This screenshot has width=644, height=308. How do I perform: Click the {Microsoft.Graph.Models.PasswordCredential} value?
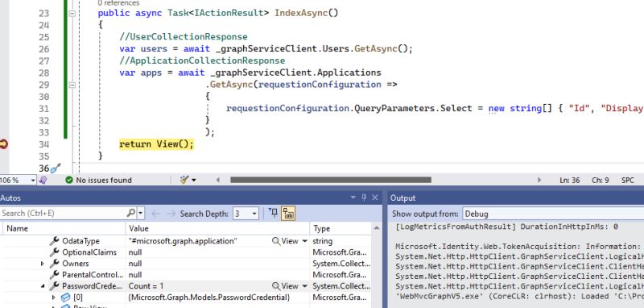(x=209, y=297)
